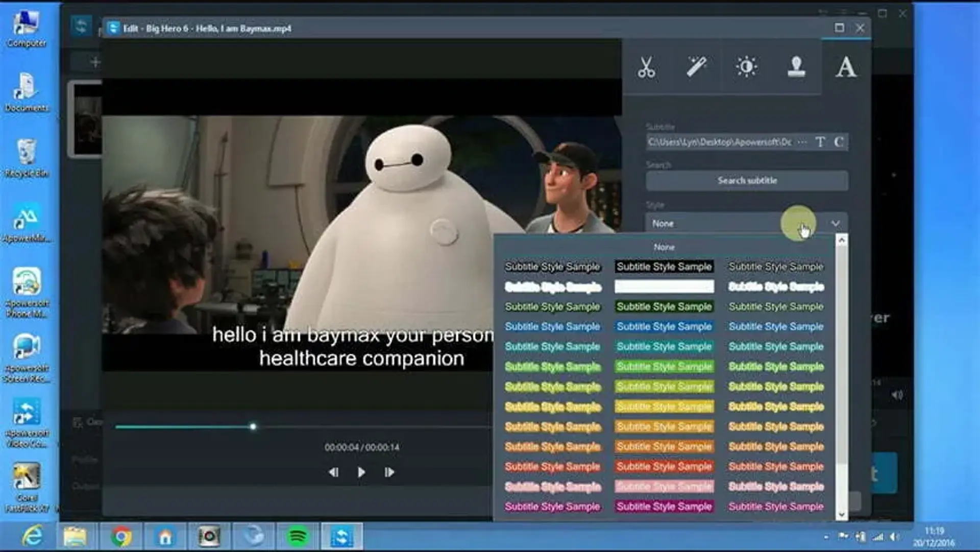Select blue subtitle style with dark background
This screenshot has width=980, height=552.
[x=664, y=326]
